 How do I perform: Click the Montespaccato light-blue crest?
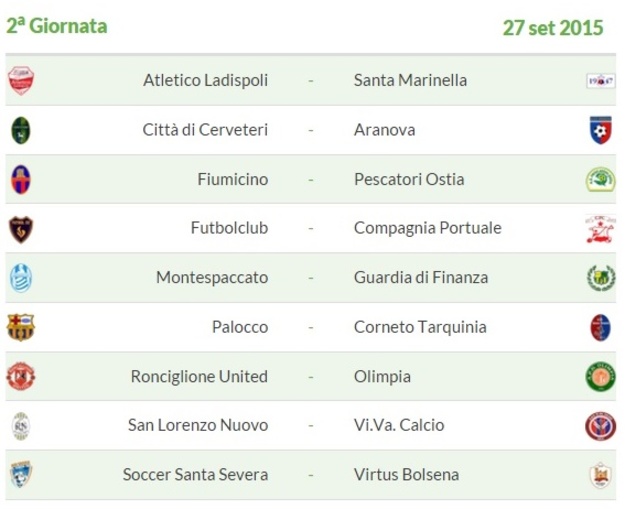point(21,278)
